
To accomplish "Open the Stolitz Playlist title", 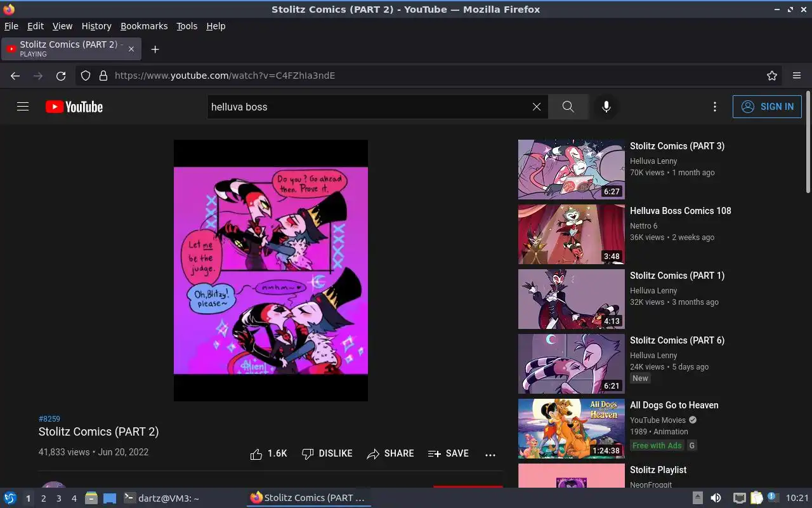I will 658,470.
